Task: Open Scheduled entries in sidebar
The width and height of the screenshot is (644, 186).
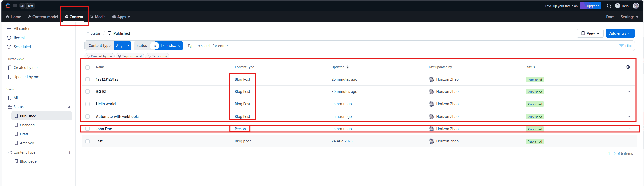Action: pyautogui.click(x=19, y=47)
